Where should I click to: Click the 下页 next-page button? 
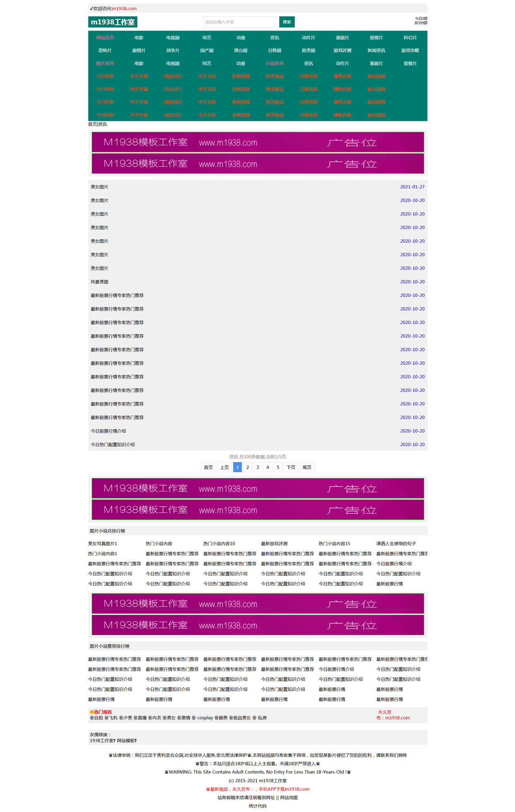[x=291, y=467]
